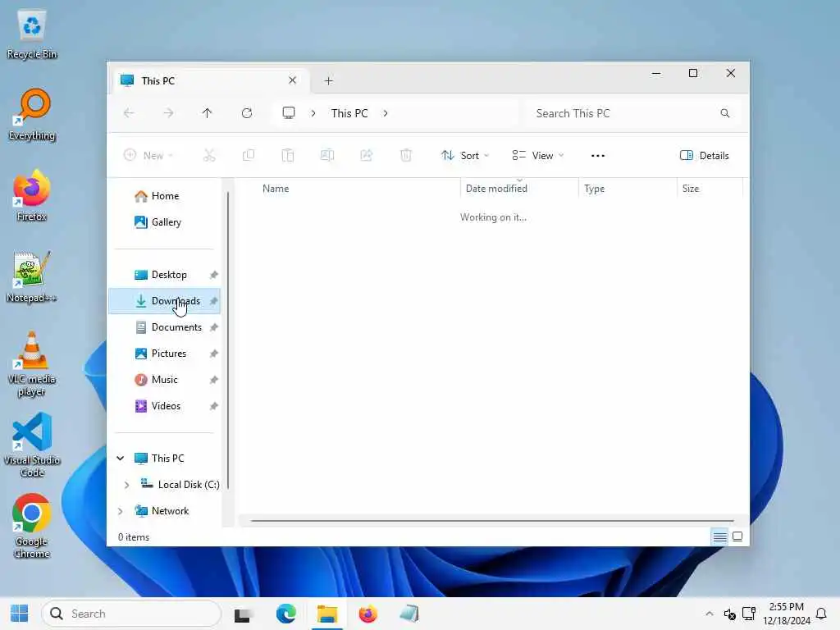Sort by Size column header
This screenshot has width=840, height=630.
coord(710,189)
